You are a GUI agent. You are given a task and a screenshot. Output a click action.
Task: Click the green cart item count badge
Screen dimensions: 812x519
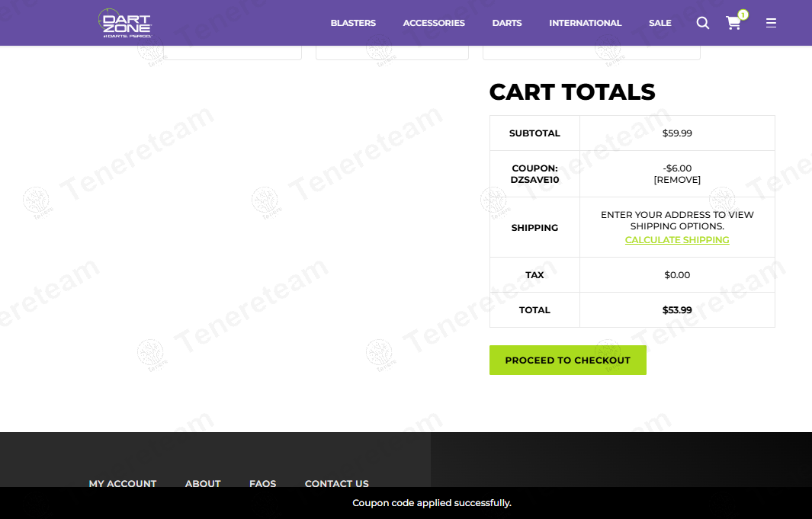click(743, 14)
